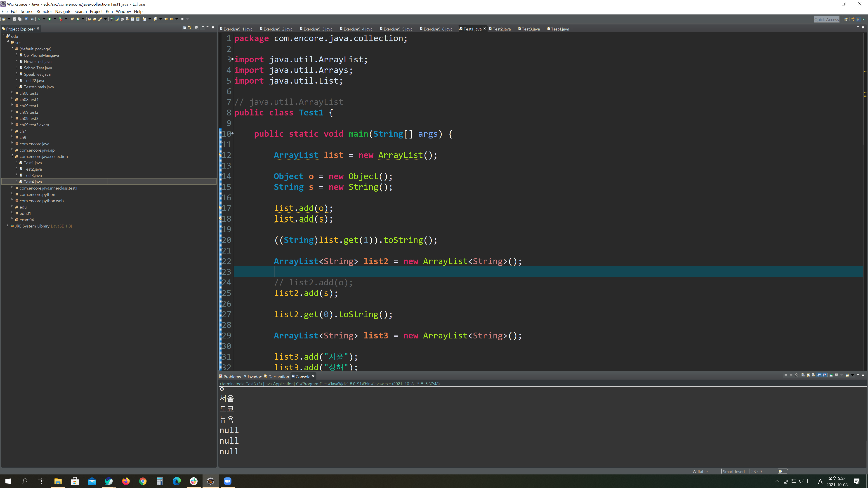This screenshot has height=488, width=868.
Task: Toggle Mark Occurrences highlighter in toolbar
Action: 117,19
